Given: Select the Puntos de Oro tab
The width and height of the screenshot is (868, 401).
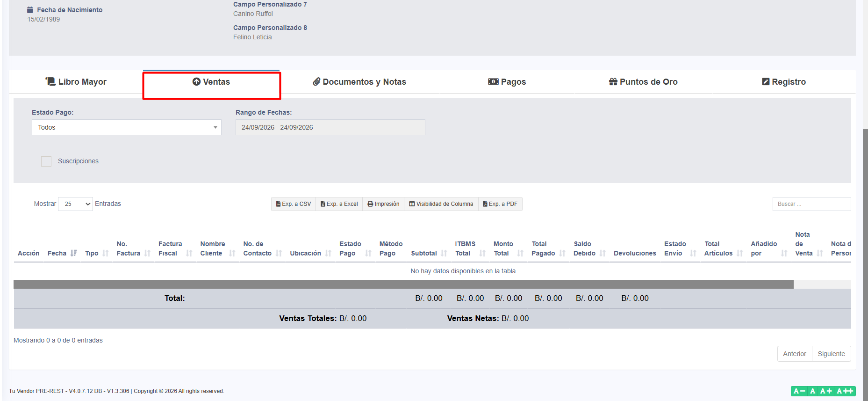Looking at the screenshot, I should tap(643, 82).
